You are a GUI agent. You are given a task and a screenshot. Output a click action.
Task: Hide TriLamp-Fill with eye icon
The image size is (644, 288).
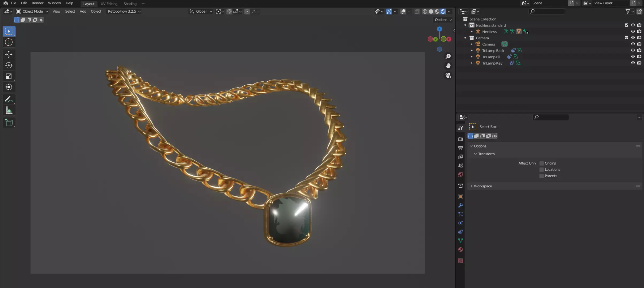tap(633, 56)
